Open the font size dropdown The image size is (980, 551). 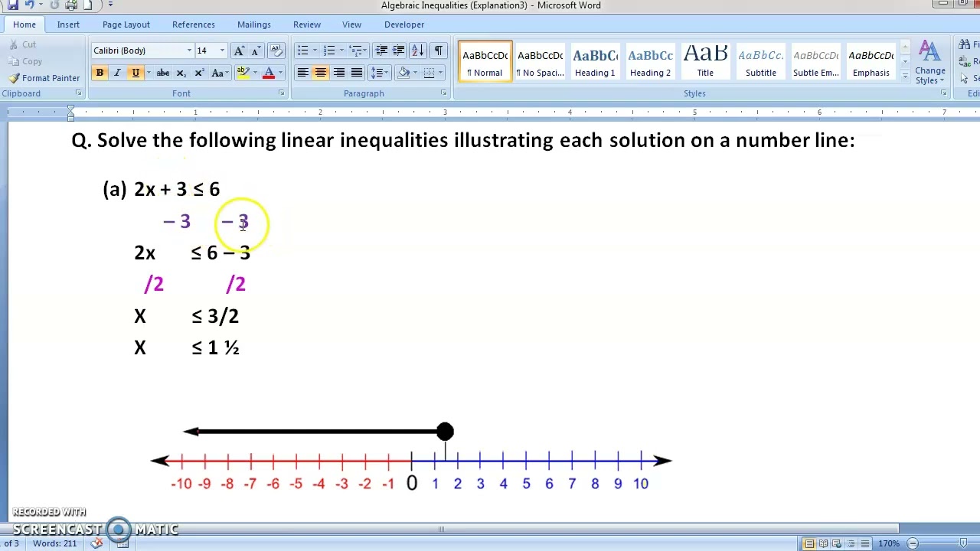[222, 51]
